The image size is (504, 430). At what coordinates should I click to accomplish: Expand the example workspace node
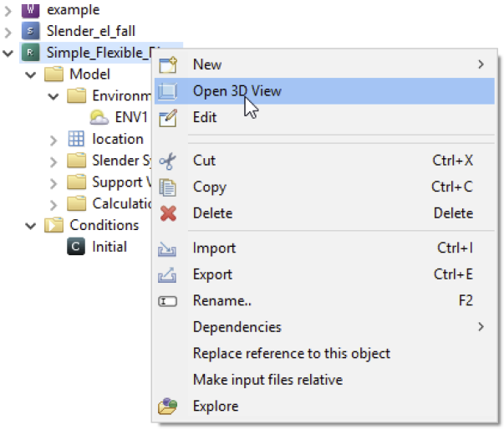click(9, 10)
